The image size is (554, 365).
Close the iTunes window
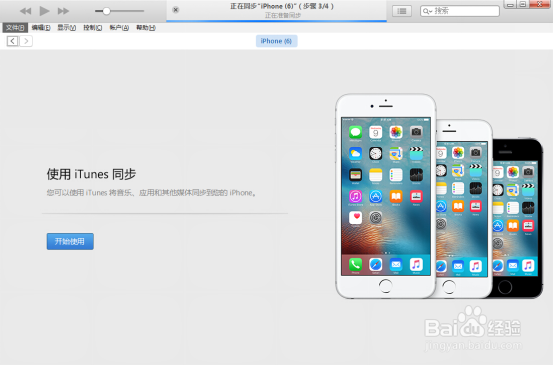[x=540, y=4]
